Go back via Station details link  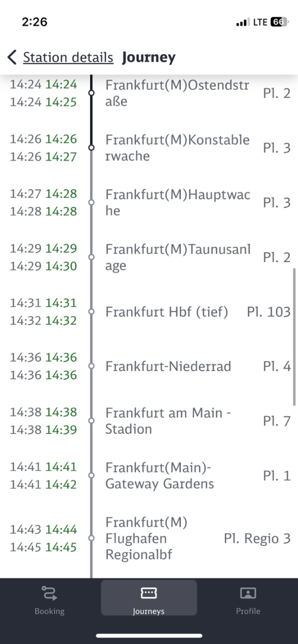coord(68,57)
